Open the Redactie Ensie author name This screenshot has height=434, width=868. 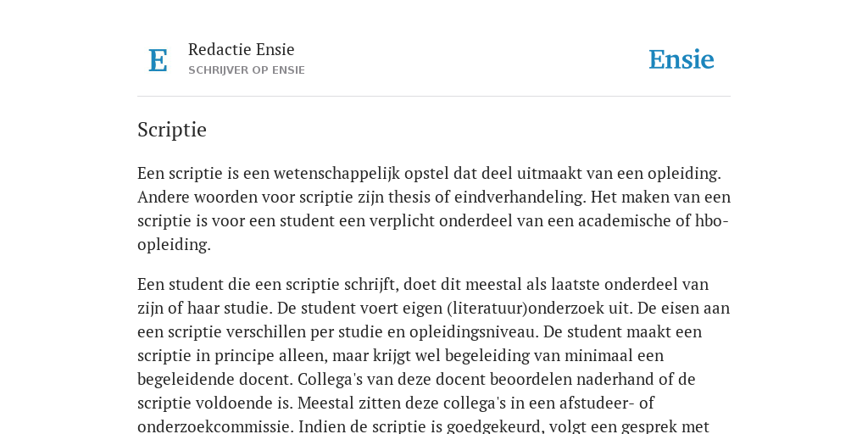[x=242, y=49]
